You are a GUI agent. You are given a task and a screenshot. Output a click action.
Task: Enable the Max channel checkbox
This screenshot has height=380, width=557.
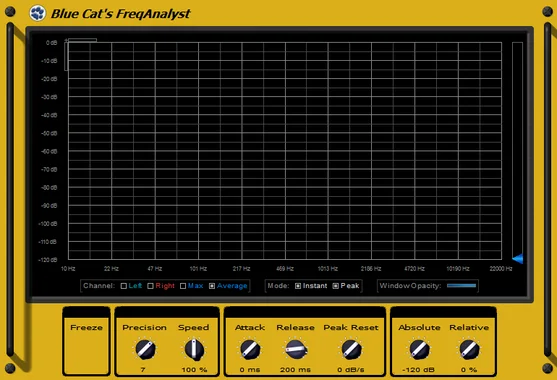click(x=183, y=286)
